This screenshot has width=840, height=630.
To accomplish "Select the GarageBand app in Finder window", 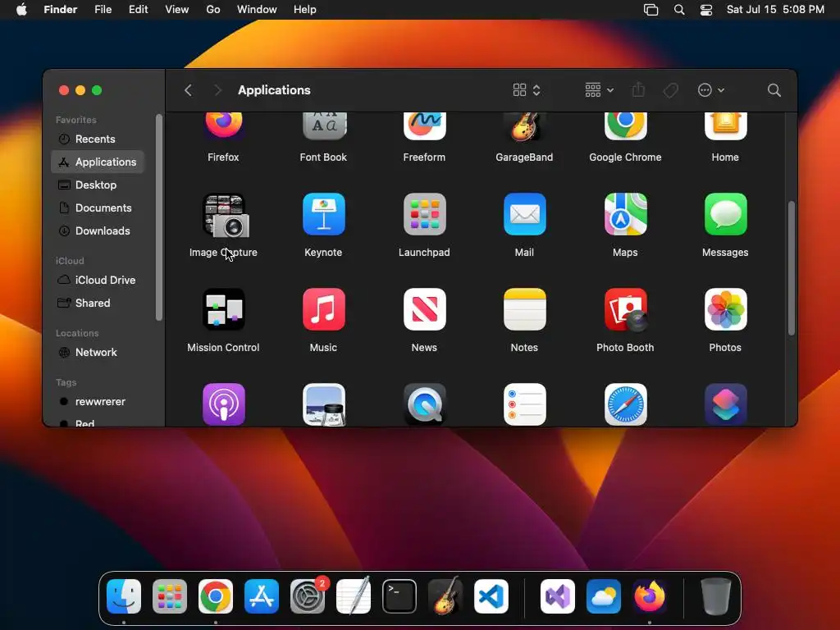I will click(524, 126).
